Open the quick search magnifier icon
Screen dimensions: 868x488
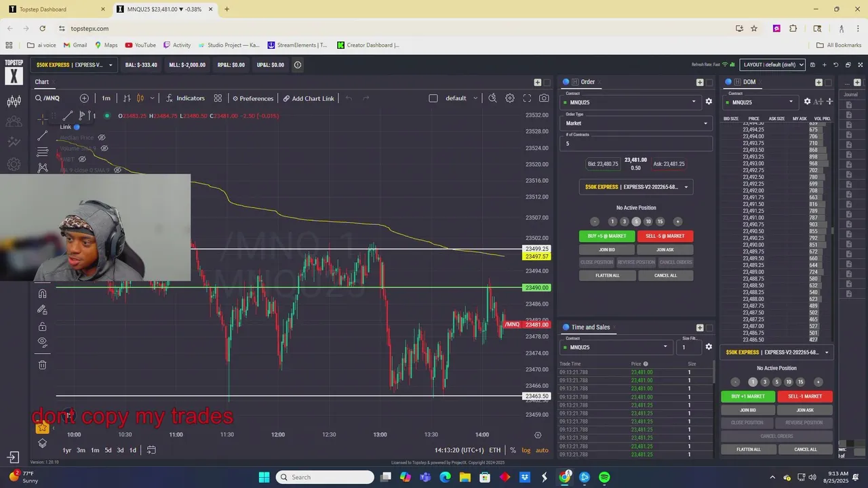coord(492,98)
